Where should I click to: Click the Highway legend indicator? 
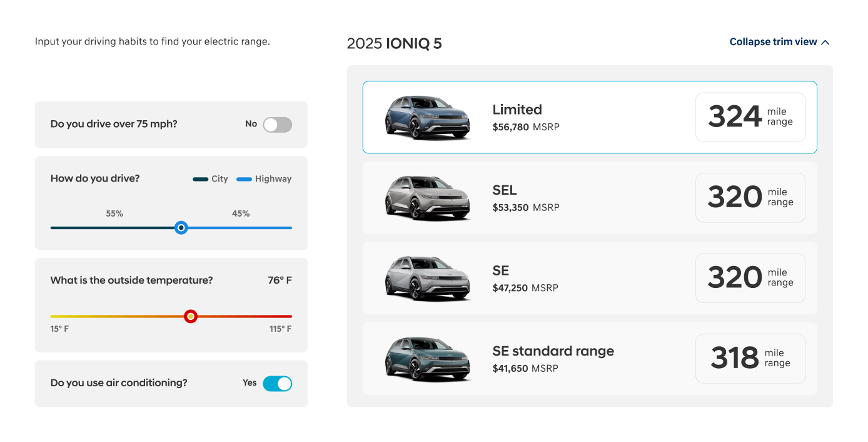point(244,178)
